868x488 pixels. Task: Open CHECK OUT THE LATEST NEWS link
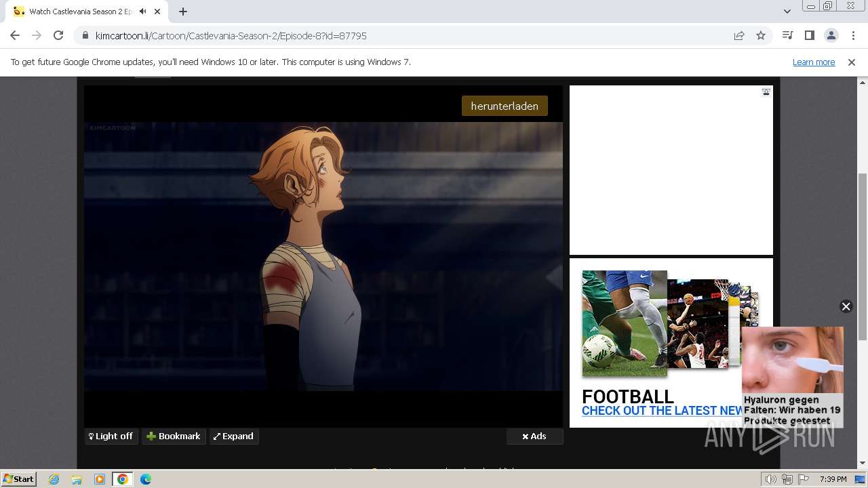pos(662,411)
